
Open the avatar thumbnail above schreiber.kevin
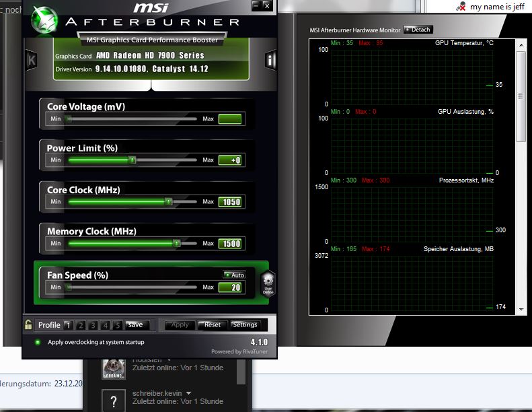click(x=114, y=369)
